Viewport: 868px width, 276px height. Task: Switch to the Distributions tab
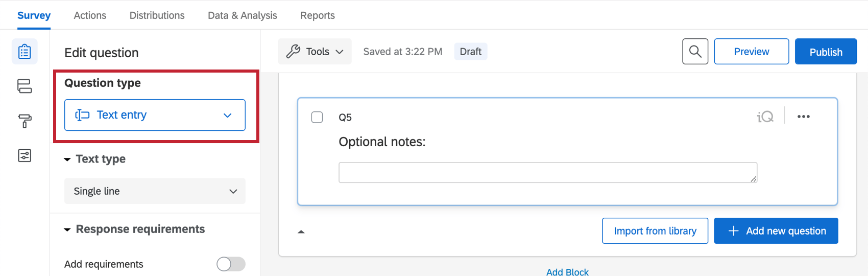pos(157,15)
